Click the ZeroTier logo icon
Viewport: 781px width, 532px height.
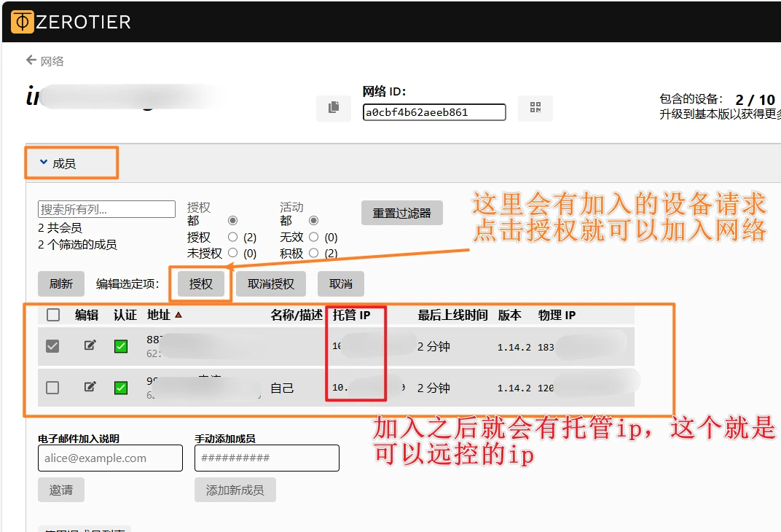pos(23,22)
